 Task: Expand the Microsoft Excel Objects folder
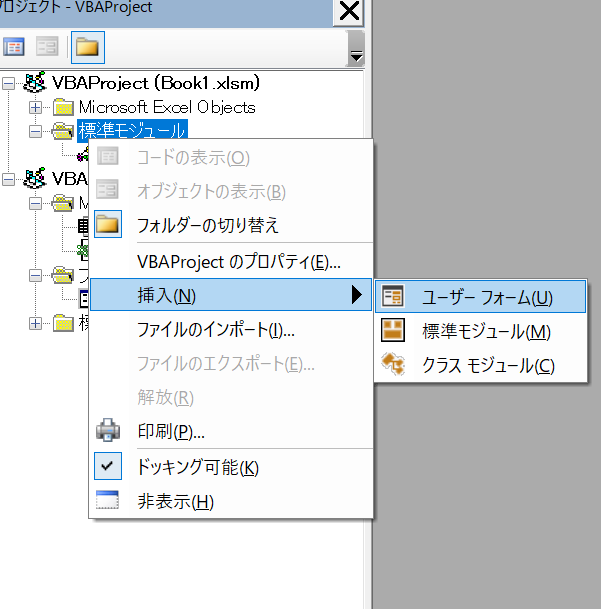(36, 107)
